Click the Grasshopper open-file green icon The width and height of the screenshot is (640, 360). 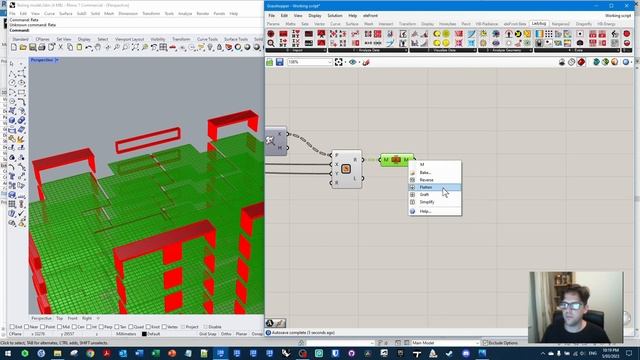pyautogui.click(x=269, y=62)
